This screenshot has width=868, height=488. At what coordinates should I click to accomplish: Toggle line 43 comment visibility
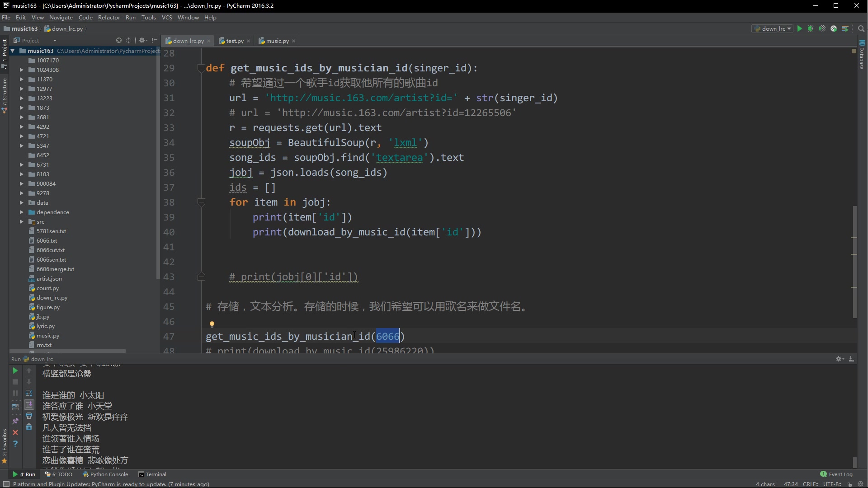point(201,277)
